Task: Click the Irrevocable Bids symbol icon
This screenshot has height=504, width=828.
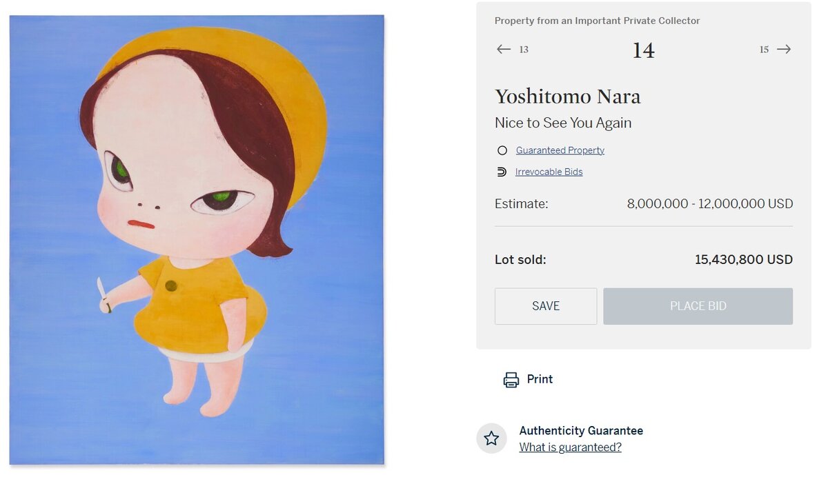Action: click(x=503, y=171)
